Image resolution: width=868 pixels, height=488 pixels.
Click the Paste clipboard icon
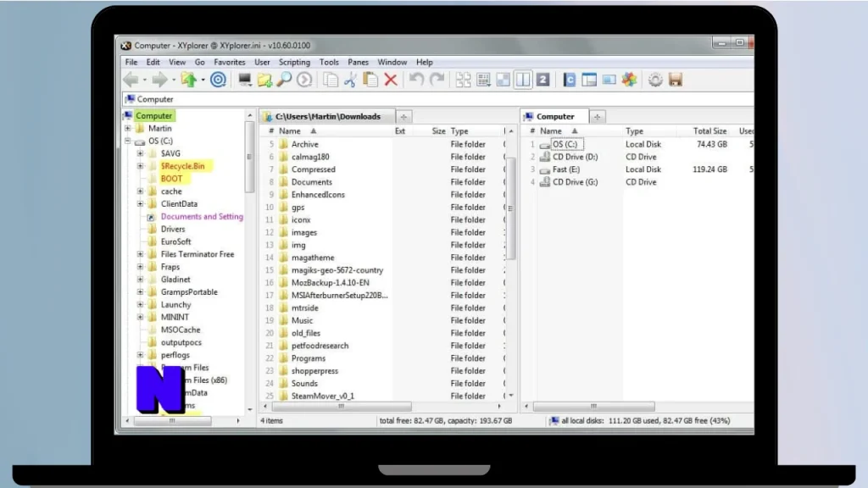pos(370,80)
